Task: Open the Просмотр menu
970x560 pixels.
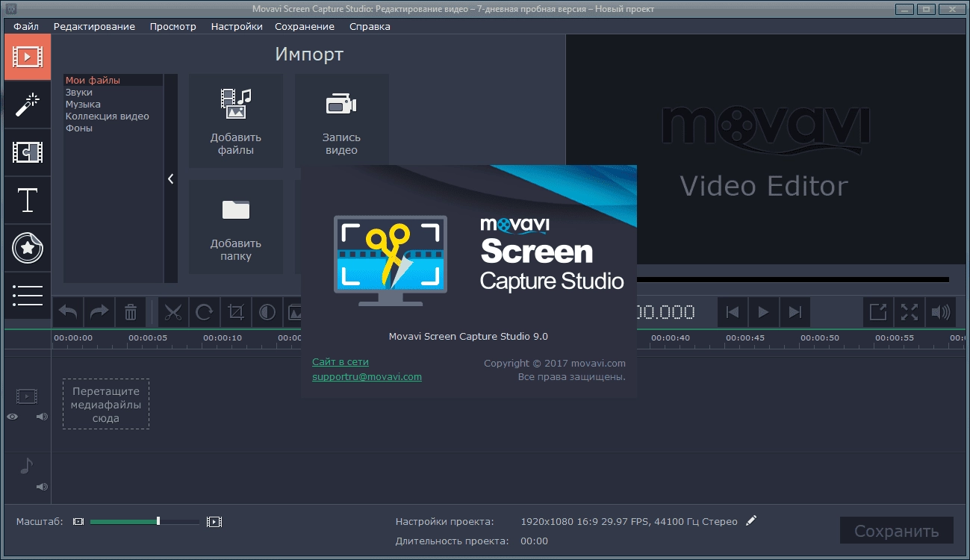Action: pyautogui.click(x=172, y=26)
